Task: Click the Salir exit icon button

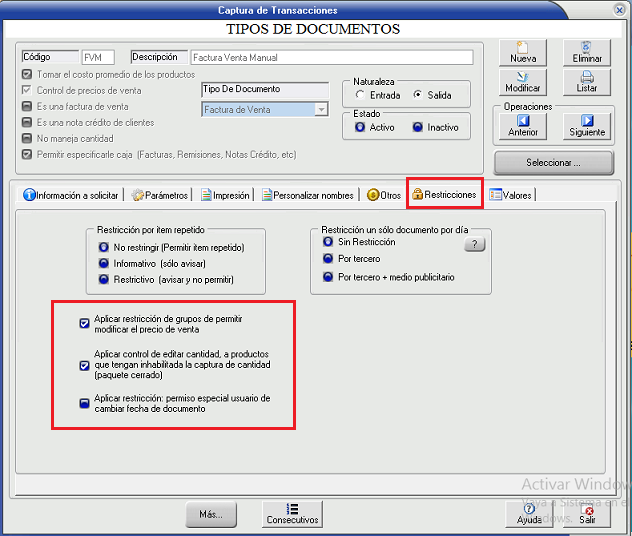Action: (587, 514)
